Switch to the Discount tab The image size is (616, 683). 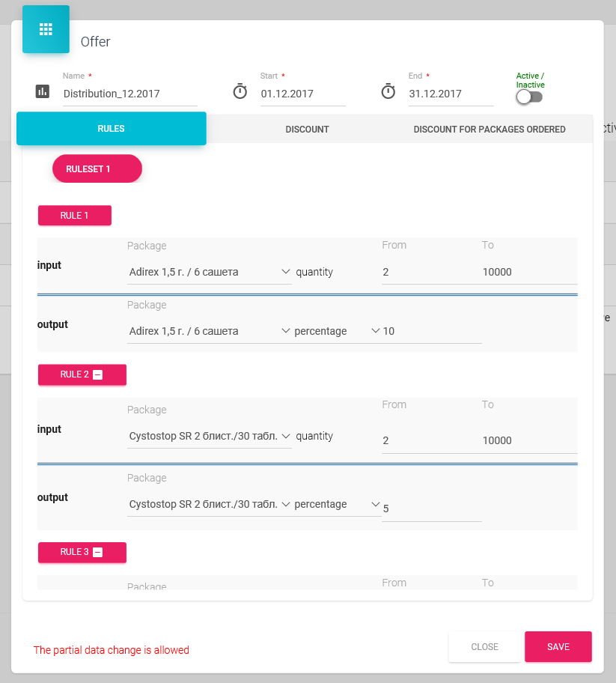307,130
